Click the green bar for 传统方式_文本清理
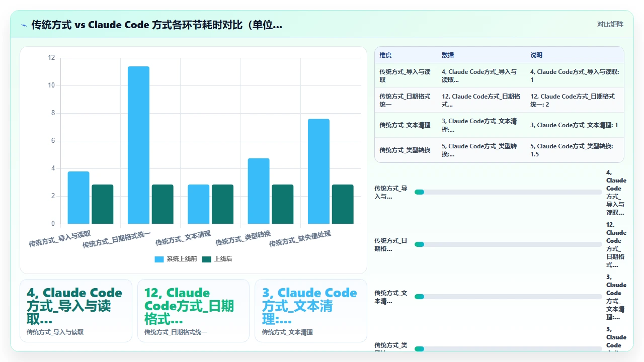Screen dimensions: 644x362 click(x=222, y=204)
